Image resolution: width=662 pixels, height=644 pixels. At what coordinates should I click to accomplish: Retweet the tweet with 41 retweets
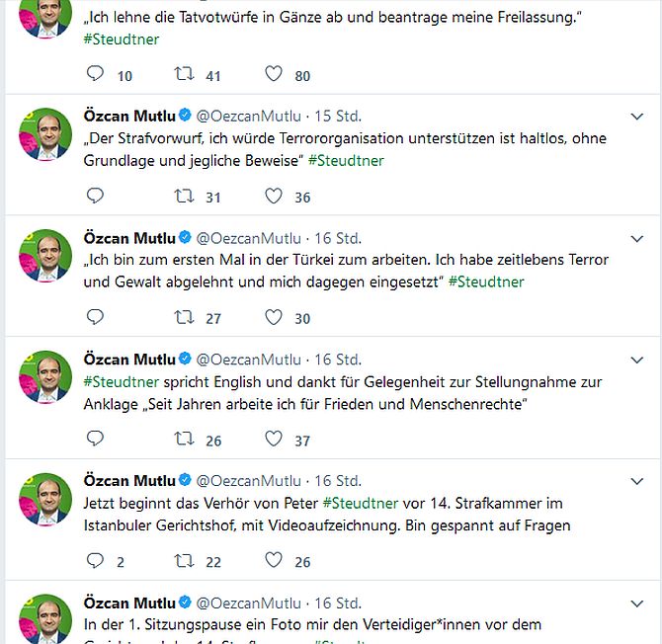(183, 75)
